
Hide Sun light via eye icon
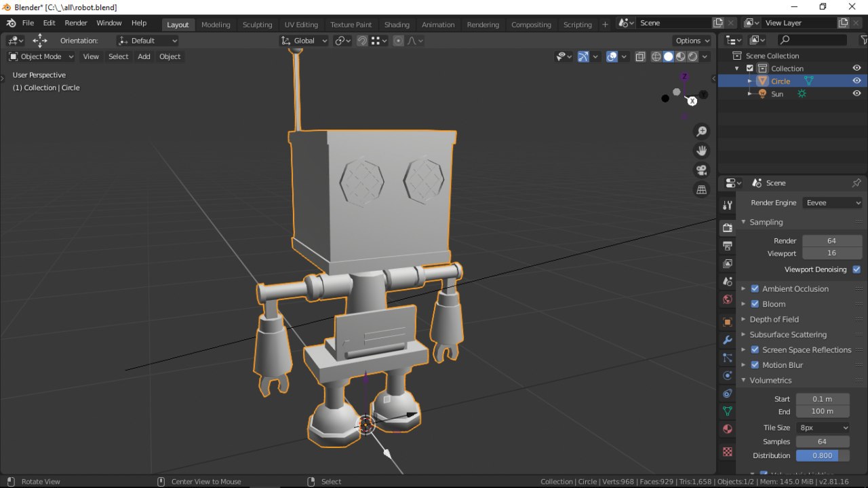pos(856,94)
